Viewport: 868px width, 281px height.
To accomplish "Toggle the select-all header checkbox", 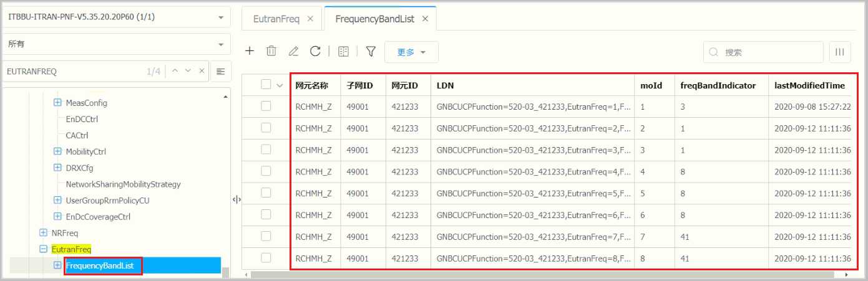I will pos(266,85).
